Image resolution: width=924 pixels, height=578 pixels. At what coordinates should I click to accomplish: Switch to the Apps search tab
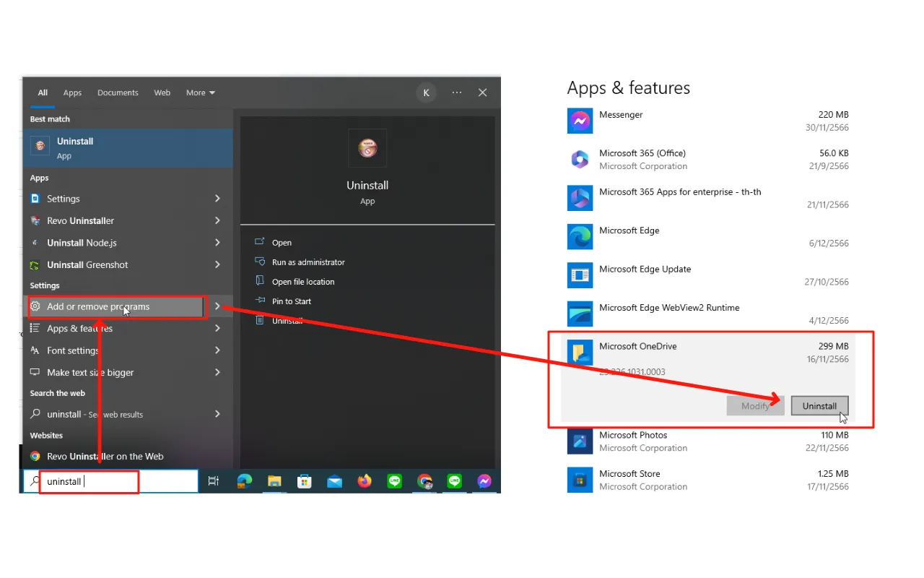point(72,92)
